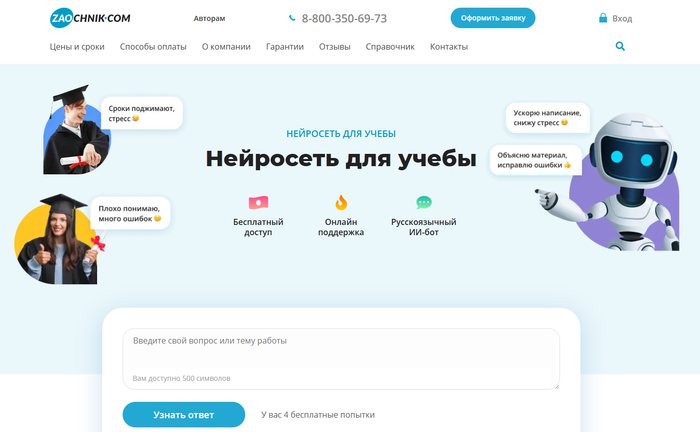Click the robot illustration
This screenshot has width=700, height=432.
coord(616,182)
